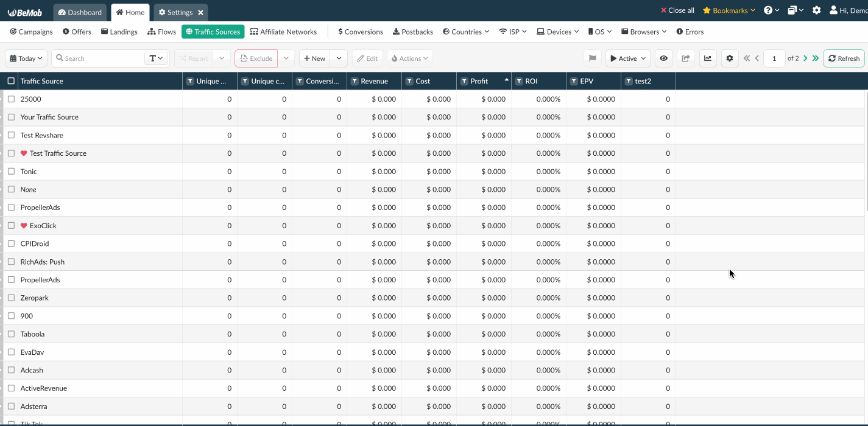
Task: Click the BeMob logo
Action: 24,12
